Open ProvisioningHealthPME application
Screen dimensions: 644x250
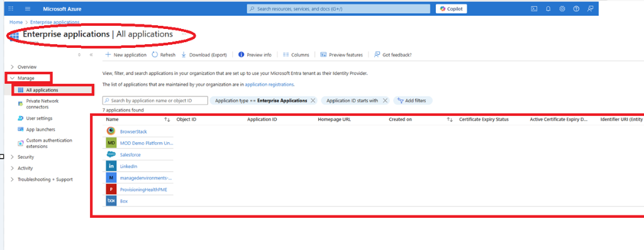click(x=143, y=190)
